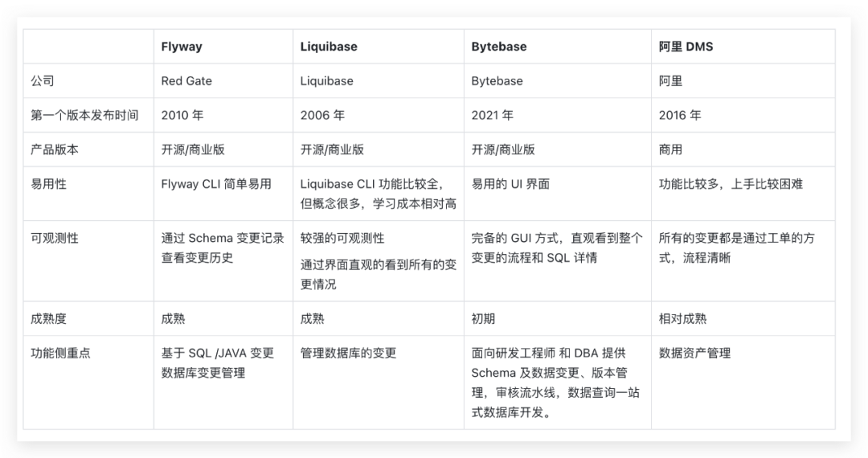
Task: Click Liquibase in the 公司 row
Action: [x=326, y=81]
